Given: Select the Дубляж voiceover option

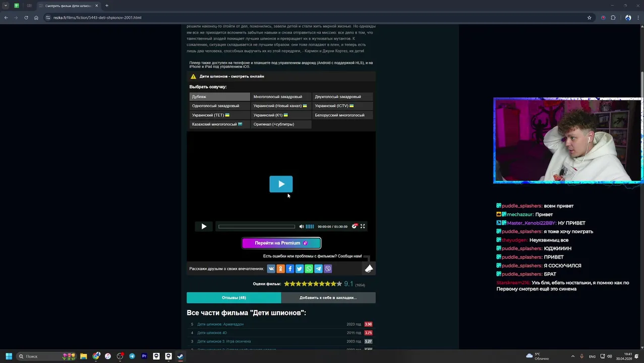Looking at the screenshot, I should click(x=219, y=97).
